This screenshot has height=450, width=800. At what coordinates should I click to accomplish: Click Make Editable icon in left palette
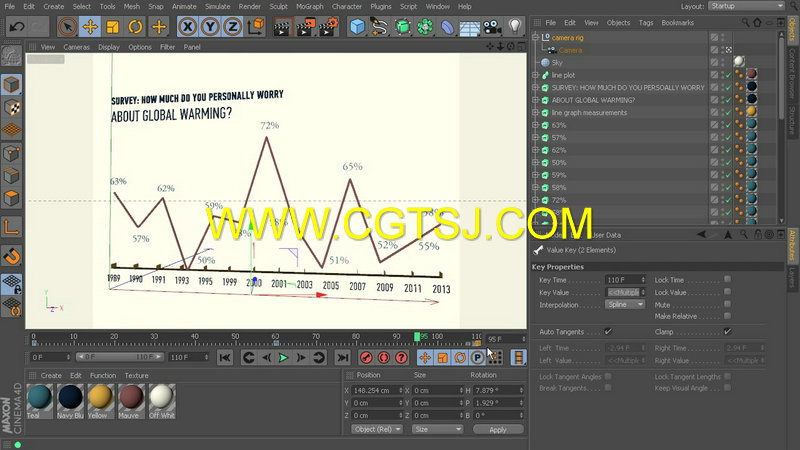[11, 56]
